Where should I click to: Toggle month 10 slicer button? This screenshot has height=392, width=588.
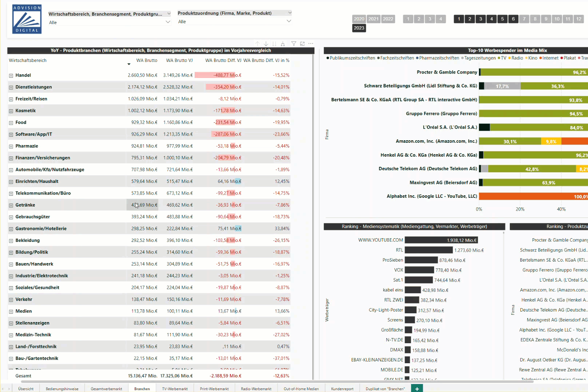[557, 19]
